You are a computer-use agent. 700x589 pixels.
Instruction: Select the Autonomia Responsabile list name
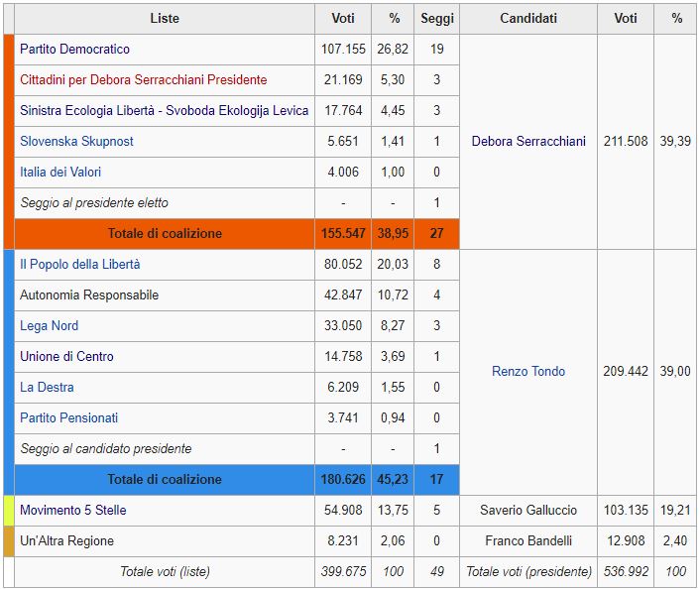point(89,294)
